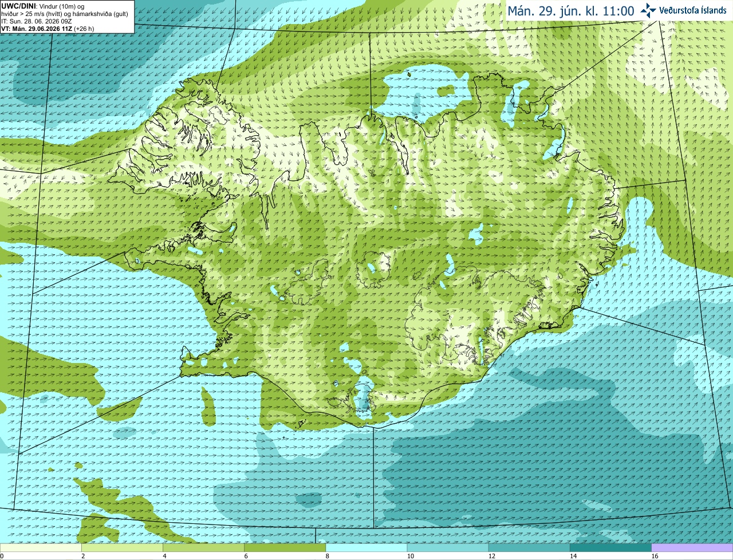733x560 pixels.
Task: Pick the light teal 10–12 legend swatch
Action: tap(448, 548)
